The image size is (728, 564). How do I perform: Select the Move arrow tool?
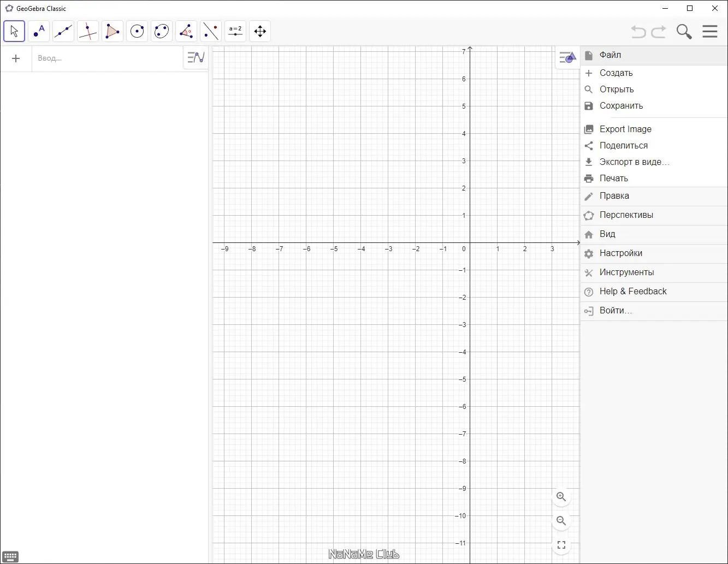coord(14,31)
